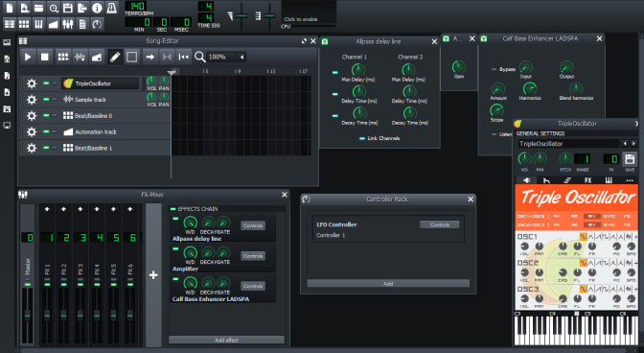
Task: Toggle the metronome in the top toolbar
Action: click(x=111, y=8)
